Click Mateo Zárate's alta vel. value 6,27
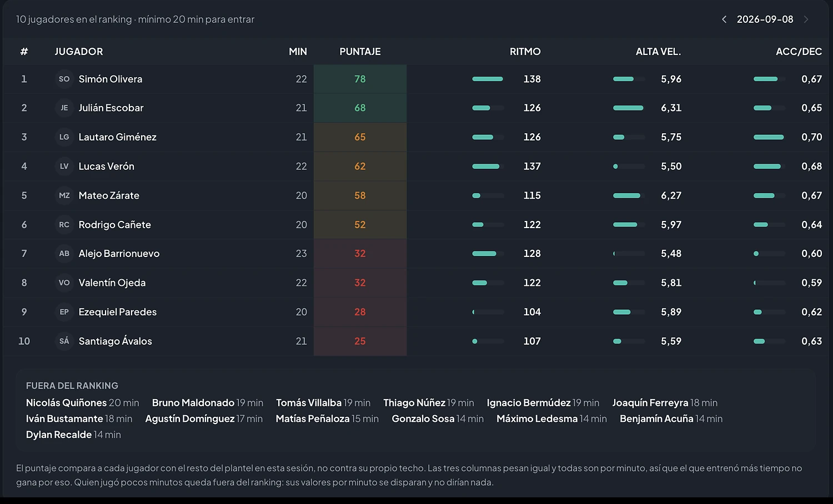The height and width of the screenshot is (504, 833). coord(671,195)
